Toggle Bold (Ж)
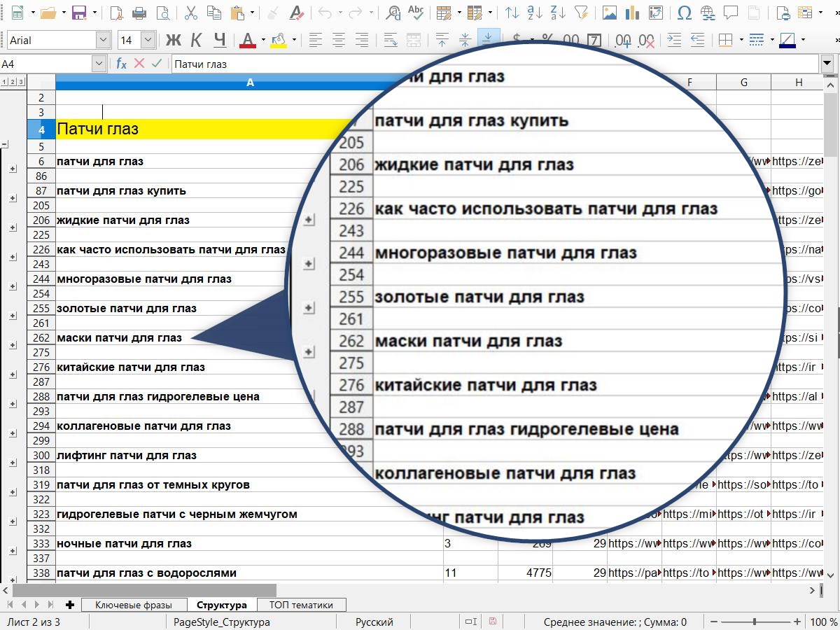The image size is (840, 630). click(x=173, y=40)
